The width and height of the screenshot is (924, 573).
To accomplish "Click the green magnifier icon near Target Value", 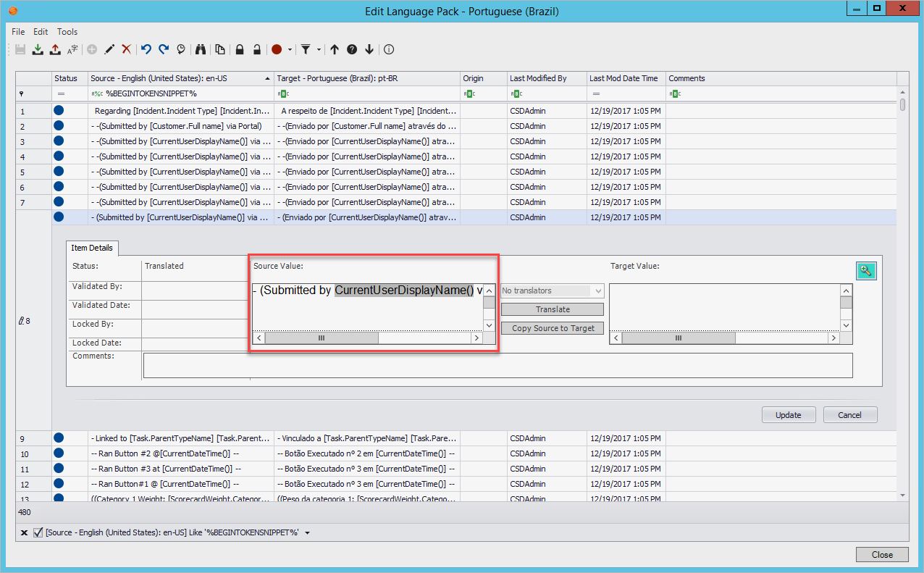I will pyautogui.click(x=865, y=271).
